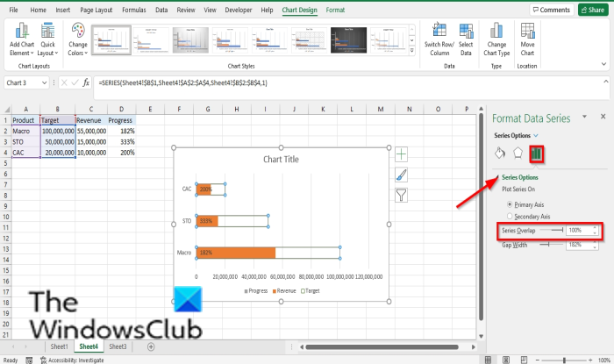Select the Series Options bar chart icon

click(x=536, y=153)
